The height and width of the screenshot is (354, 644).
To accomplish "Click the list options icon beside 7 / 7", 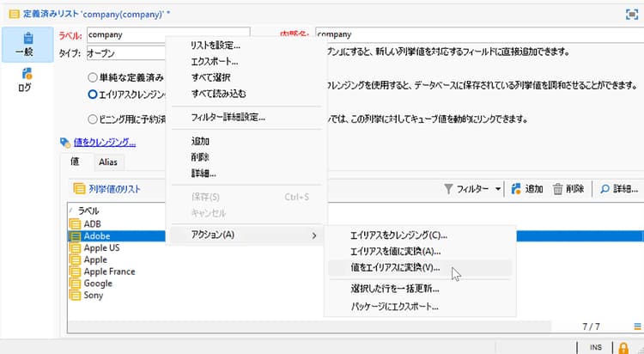I will point(637,327).
